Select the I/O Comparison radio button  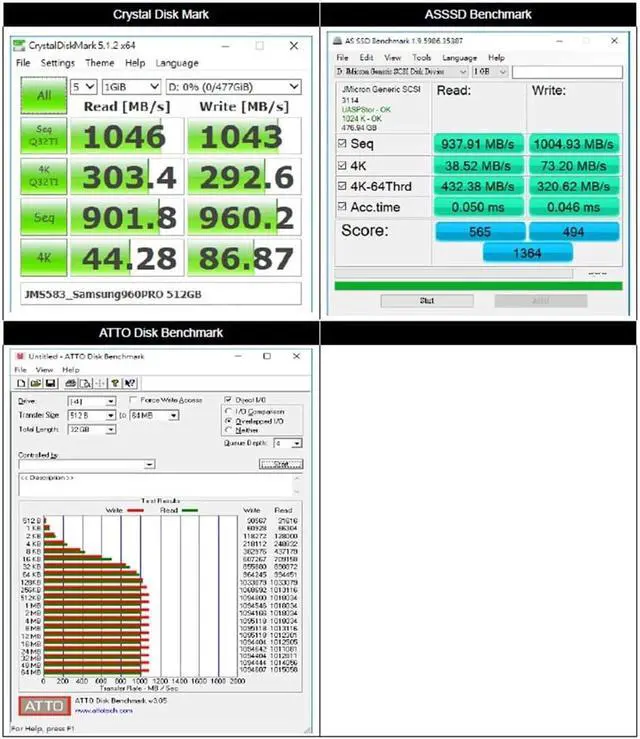click(x=229, y=412)
